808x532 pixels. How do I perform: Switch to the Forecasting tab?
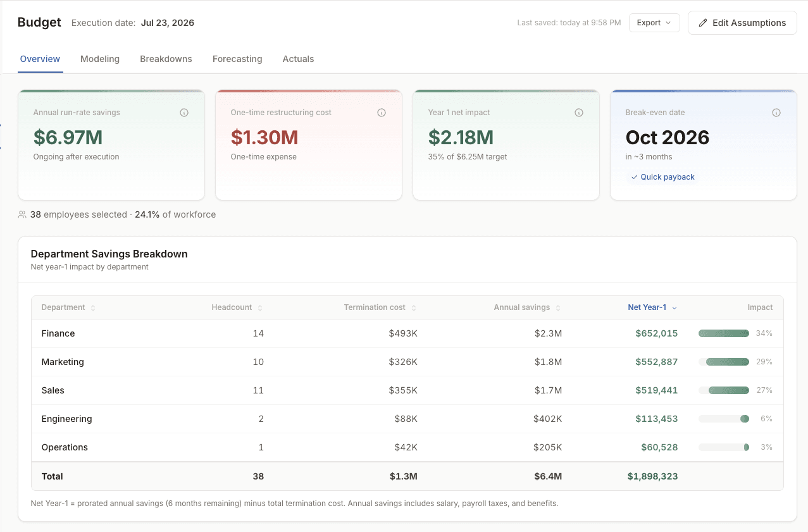237,59
